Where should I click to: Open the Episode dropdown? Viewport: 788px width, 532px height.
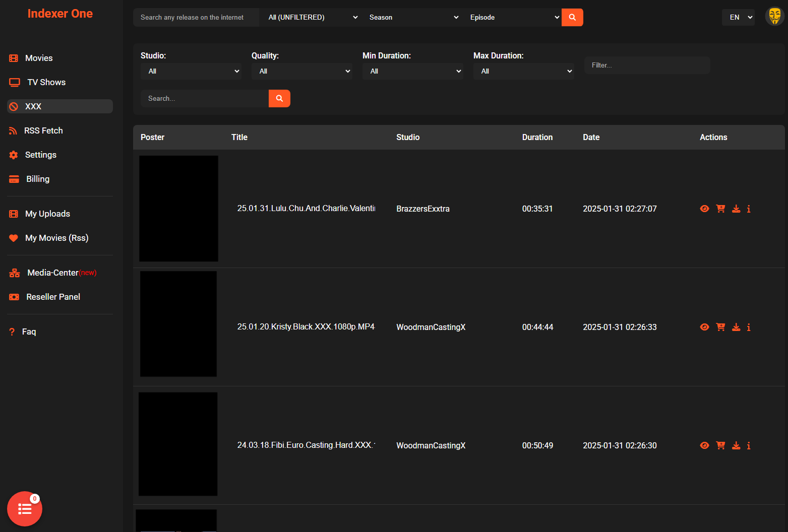(514, 17)
